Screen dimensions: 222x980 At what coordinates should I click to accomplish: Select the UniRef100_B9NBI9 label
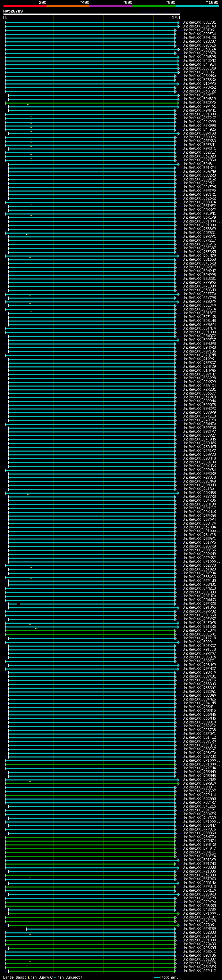pos(199,99)
